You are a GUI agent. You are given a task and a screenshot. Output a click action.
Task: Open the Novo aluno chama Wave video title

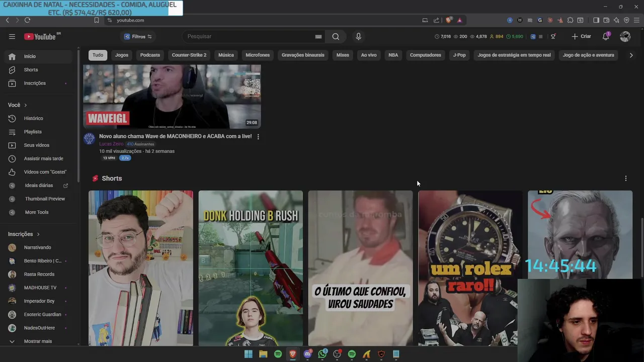point(175,136)
